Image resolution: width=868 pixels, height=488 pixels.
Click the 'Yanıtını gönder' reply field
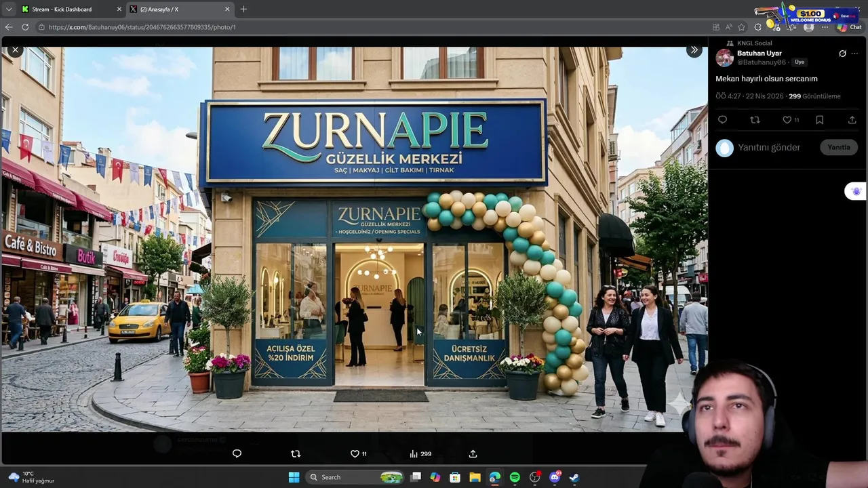[x=769, y=147]
